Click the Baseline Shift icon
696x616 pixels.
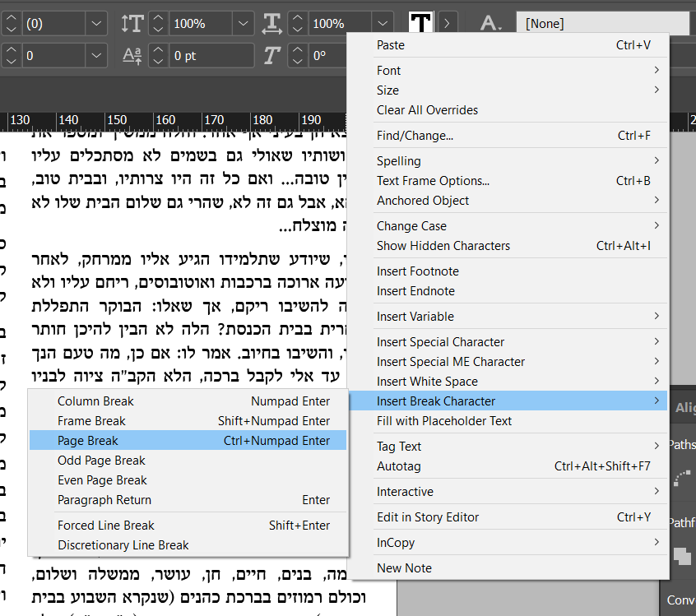click(x=132, y=56)
